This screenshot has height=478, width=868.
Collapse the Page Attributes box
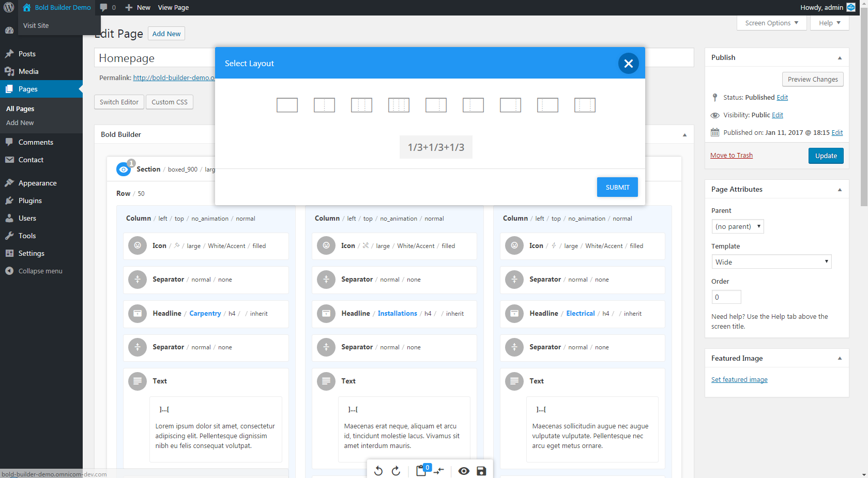point(840,190)
